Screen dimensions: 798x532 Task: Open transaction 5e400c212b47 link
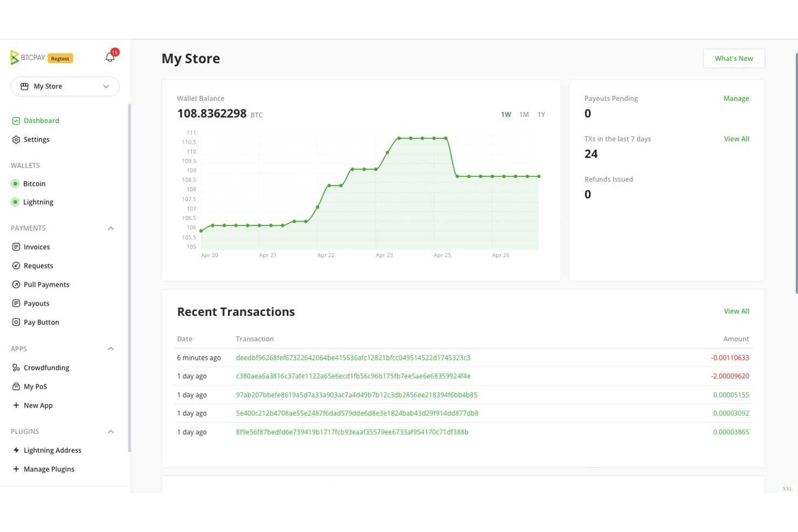click(x=357, y=413)
